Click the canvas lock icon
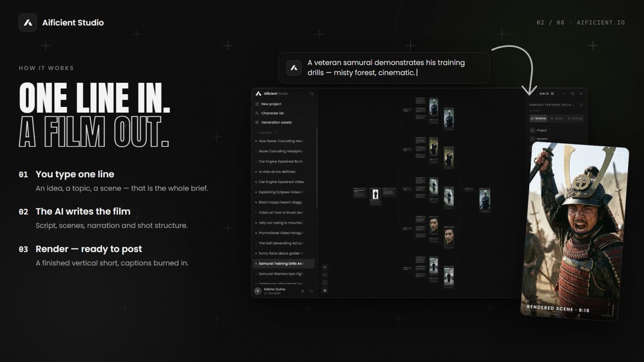The width and height of the screenshot is (644, 362). coord(325,290)
